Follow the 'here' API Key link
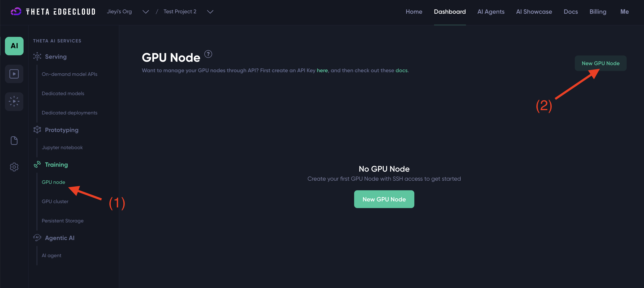This screenshot has height=288, width=644. pyautogui.click(x=322, y=70)
